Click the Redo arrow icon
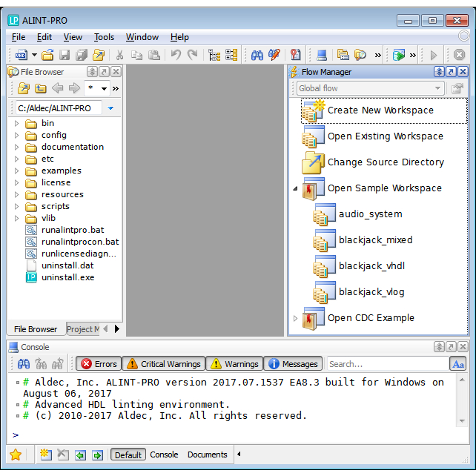The image size is (476, 476). tap(193, 55)
